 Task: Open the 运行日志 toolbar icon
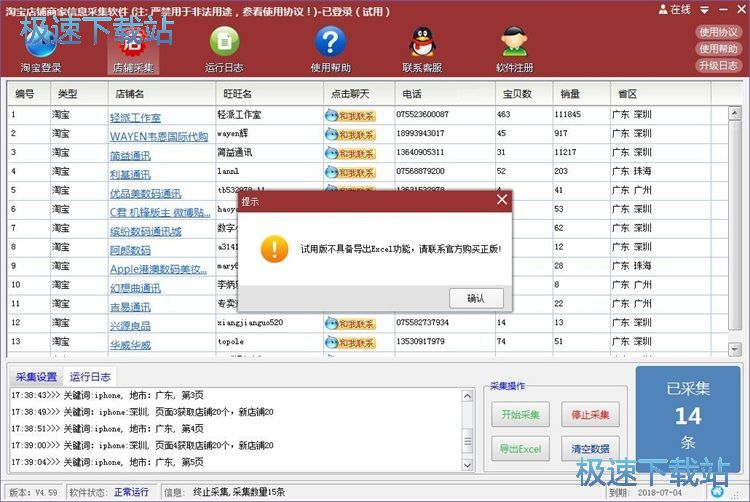pos(224,50)
